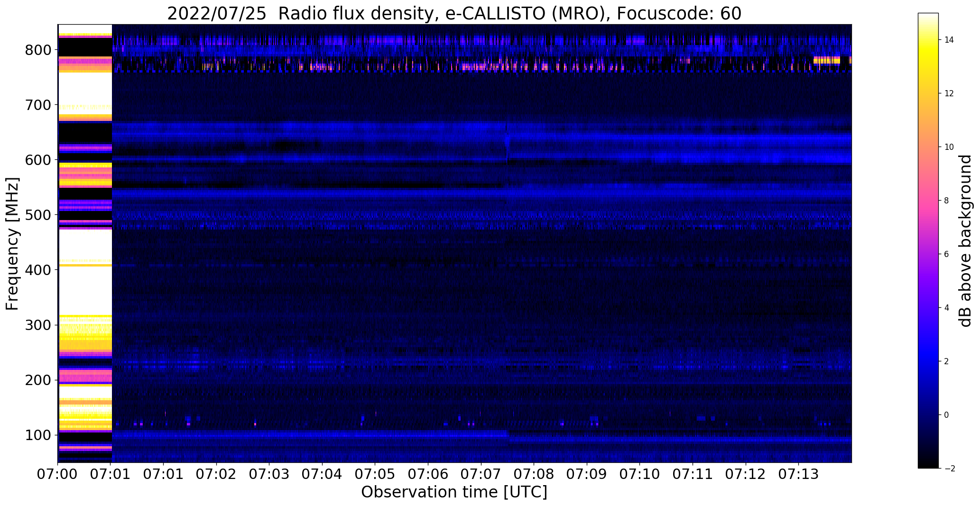
Task: Click the 14 tick label on the colorbar
Action: pos(949,40)
